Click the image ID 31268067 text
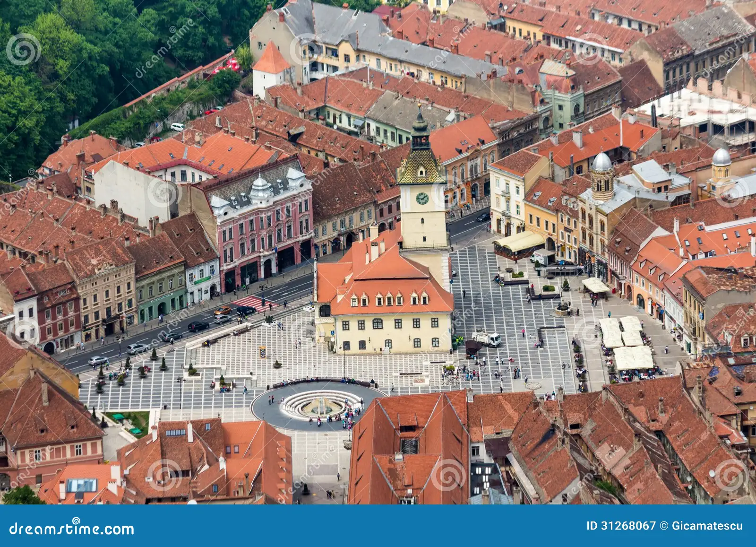The image size is (756, 547). [x=621, y=526]
